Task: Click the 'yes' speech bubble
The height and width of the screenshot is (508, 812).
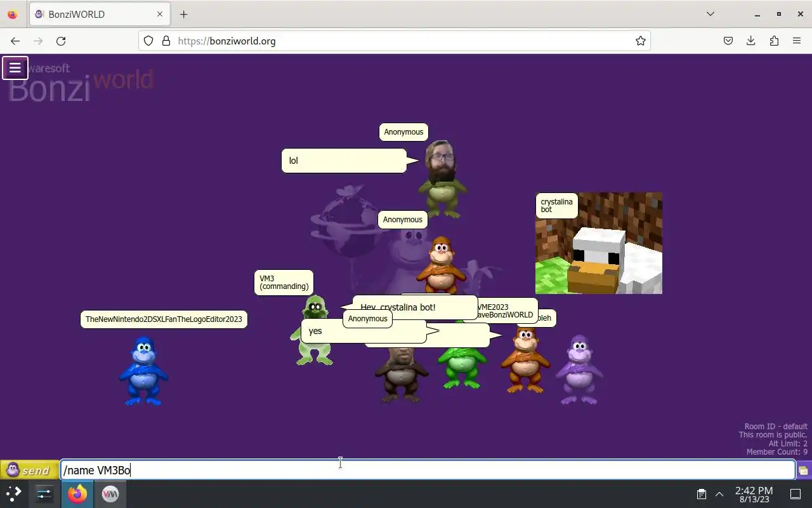Action: (x=363, y=331)
